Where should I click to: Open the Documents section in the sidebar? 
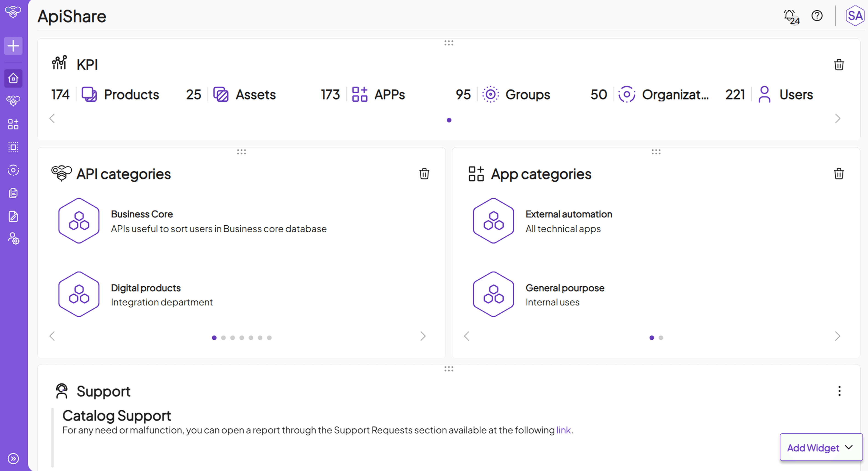(14, 193)
